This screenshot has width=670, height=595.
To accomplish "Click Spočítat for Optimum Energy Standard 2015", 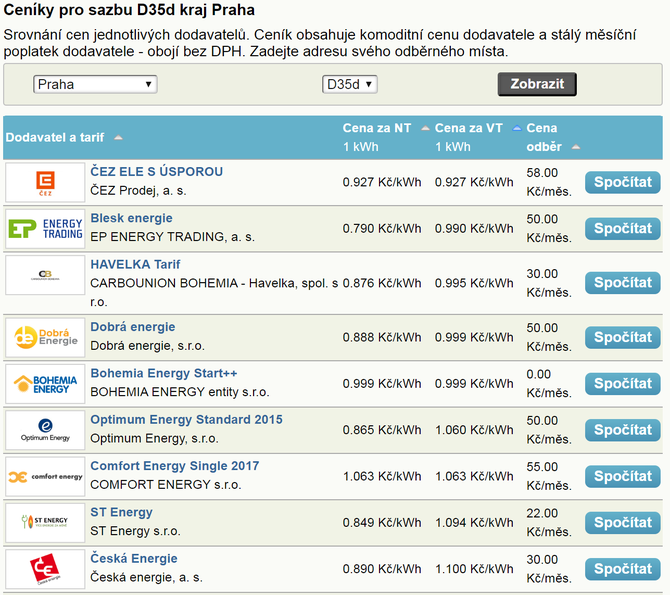I will pyautogui.click(x=623, y=430).
